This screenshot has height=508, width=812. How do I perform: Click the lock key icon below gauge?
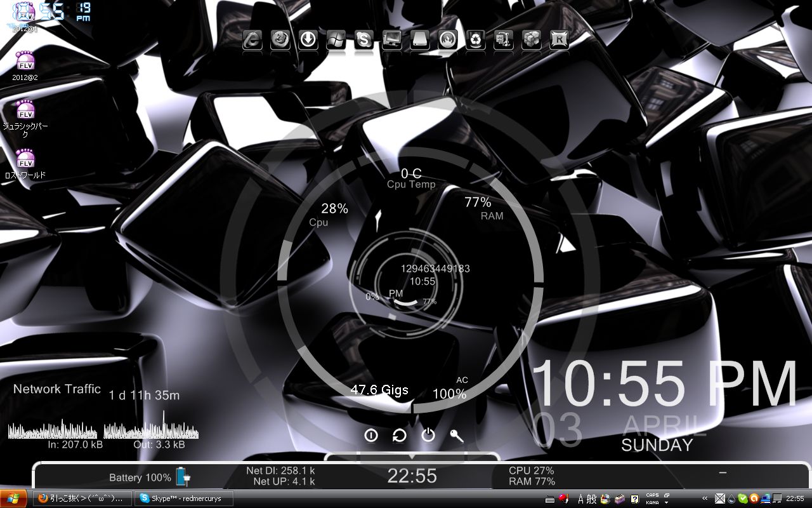point(457,435)
